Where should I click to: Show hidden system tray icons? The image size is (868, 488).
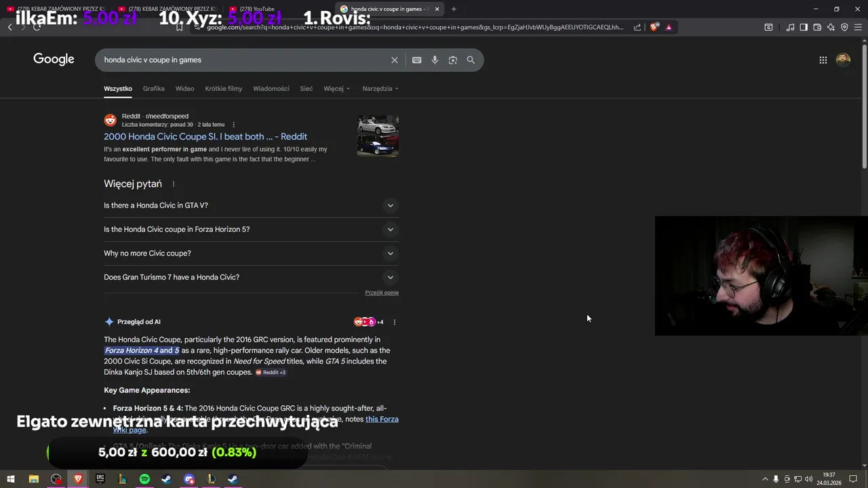765,479
